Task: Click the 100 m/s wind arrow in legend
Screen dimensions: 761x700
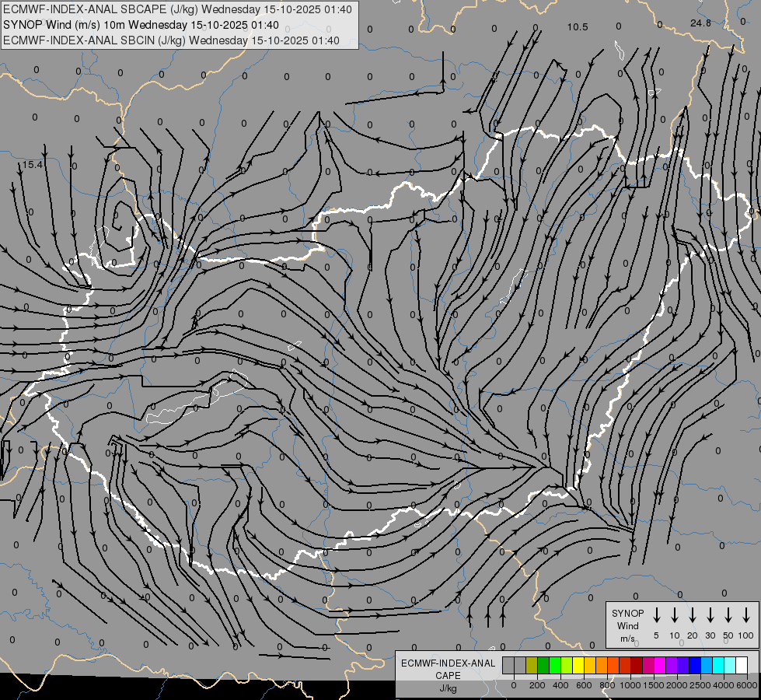Action: pos(746,614)
